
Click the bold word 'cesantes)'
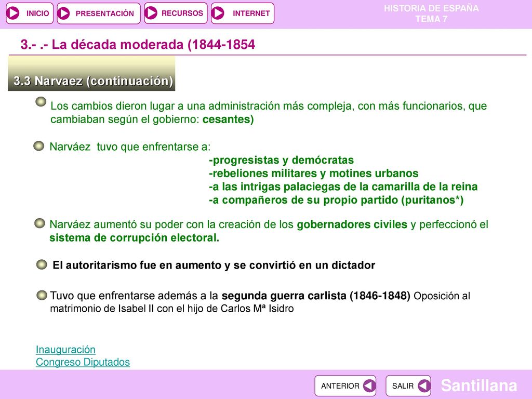tap(228, 119)
